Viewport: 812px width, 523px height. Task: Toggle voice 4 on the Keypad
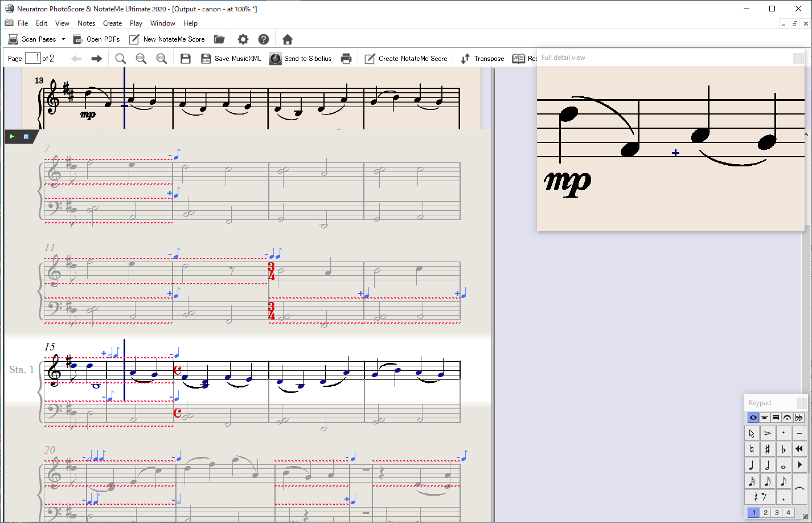[788, 513]
